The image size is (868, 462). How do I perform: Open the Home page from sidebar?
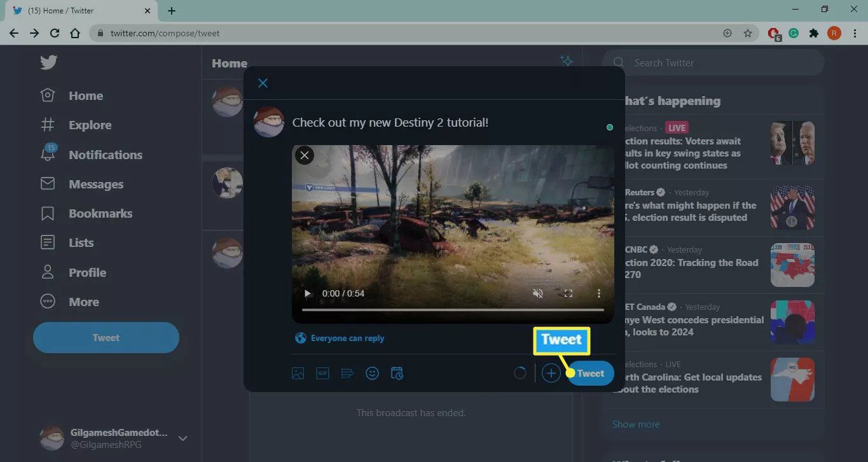coord(71,95)
